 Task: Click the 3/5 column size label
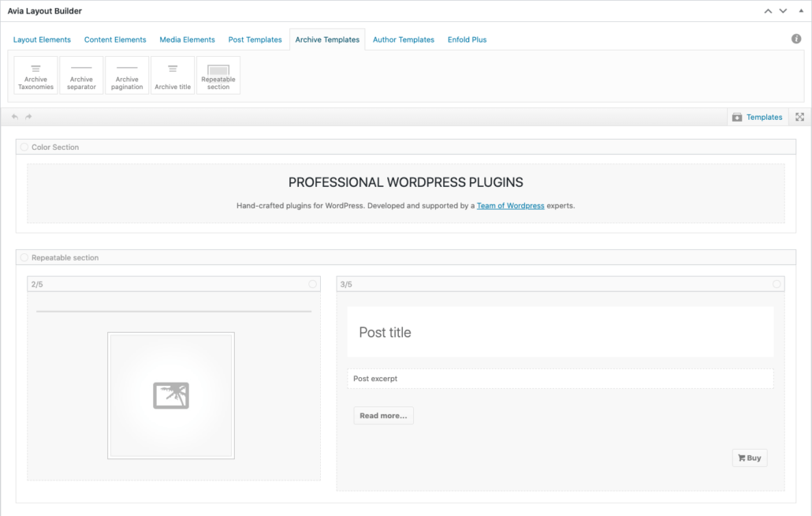346,284
